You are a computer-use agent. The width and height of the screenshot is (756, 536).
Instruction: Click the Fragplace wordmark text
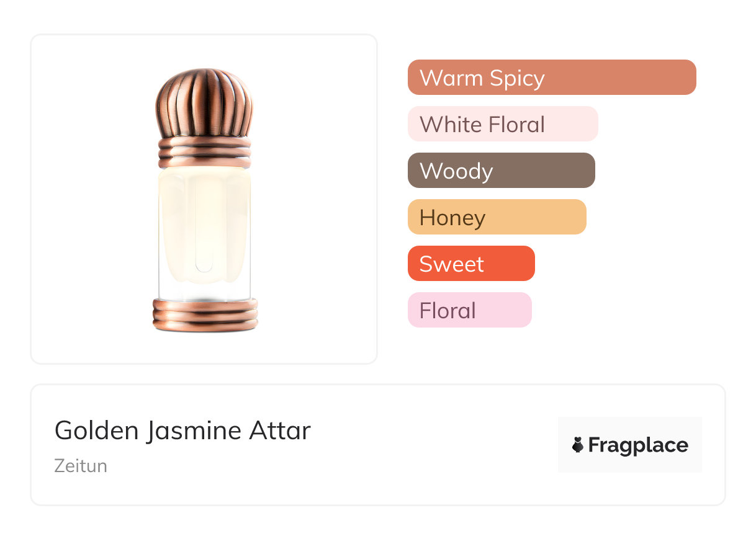(x=638, y=445)
